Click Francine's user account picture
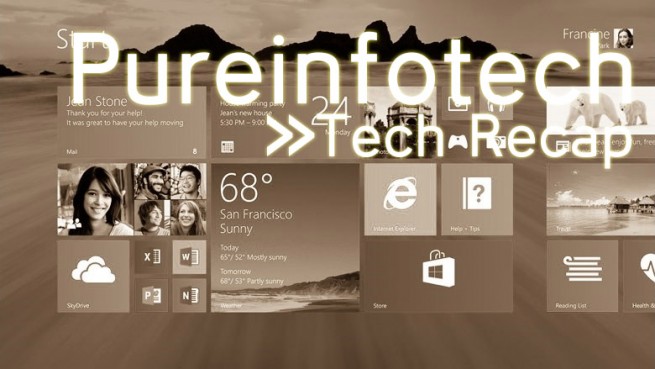 (x=623, y=38)
